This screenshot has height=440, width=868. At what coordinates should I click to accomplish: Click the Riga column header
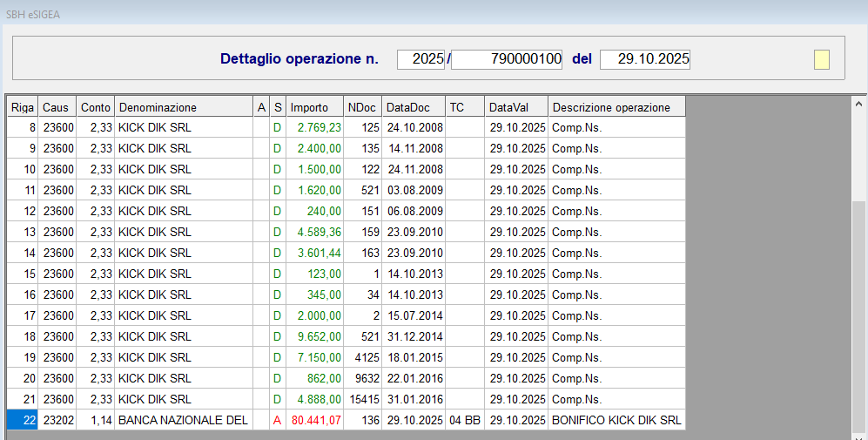22,107
